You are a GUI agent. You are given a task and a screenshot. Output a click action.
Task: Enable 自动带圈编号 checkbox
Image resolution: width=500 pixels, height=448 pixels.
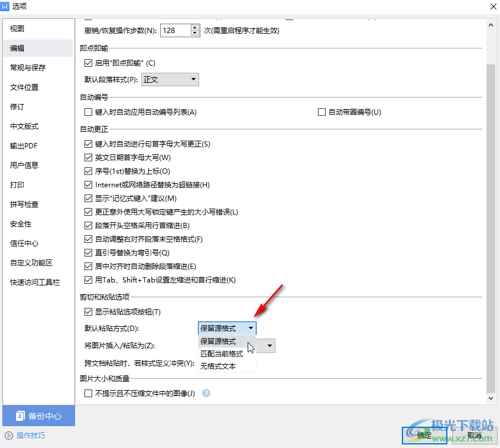[322, 112]
